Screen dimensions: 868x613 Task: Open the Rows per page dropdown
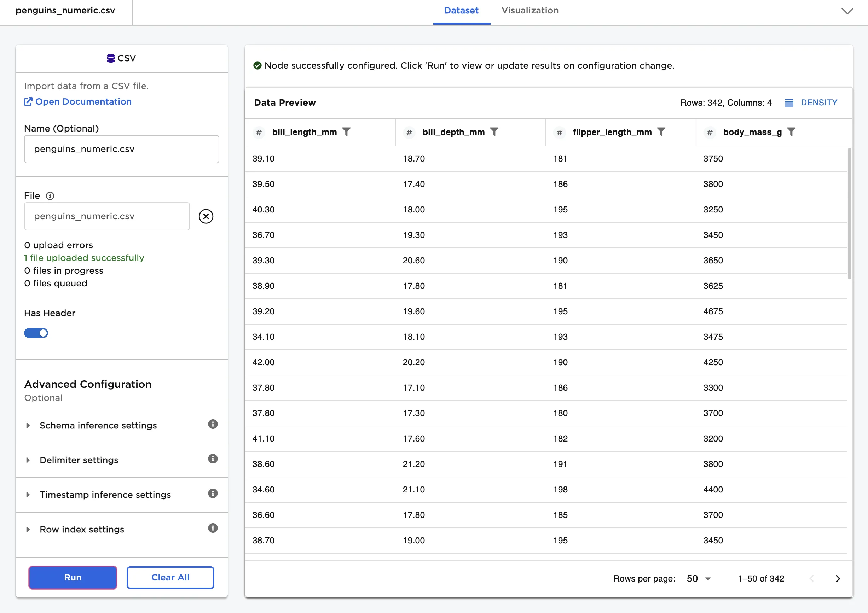click(699, 579)
